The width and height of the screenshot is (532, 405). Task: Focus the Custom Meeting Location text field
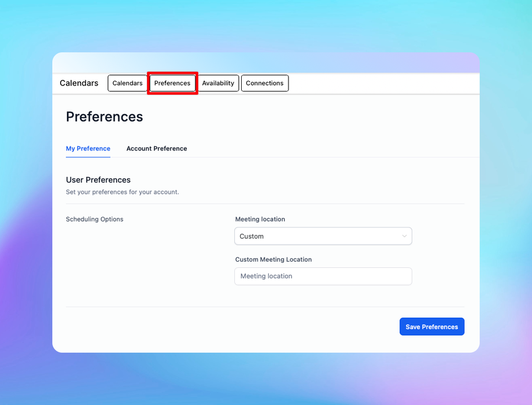323,276
